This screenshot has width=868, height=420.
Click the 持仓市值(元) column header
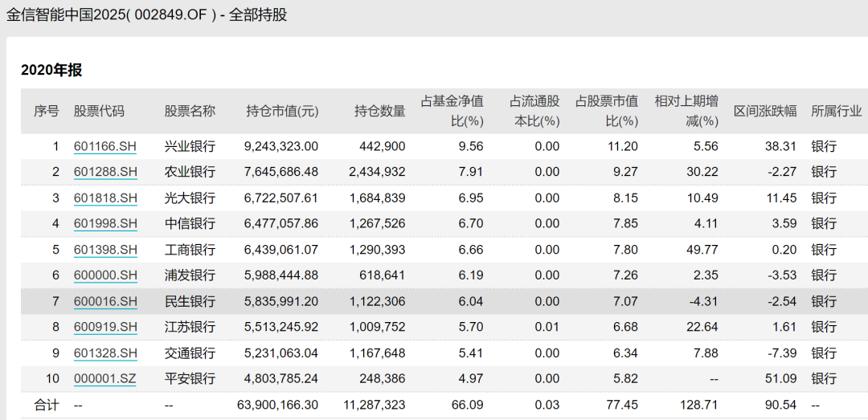(x=282, y=112)
